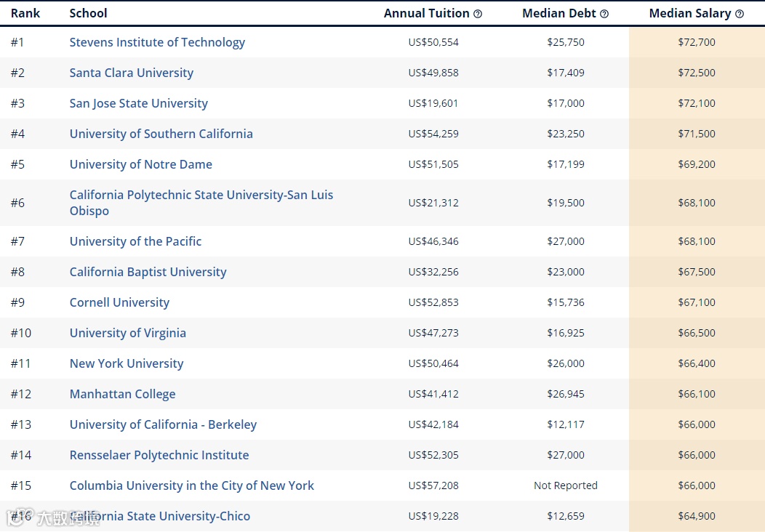The height and width of the screenshot is (532, 765).
Task: Open University of Virginia page
Action: (128, 333)
